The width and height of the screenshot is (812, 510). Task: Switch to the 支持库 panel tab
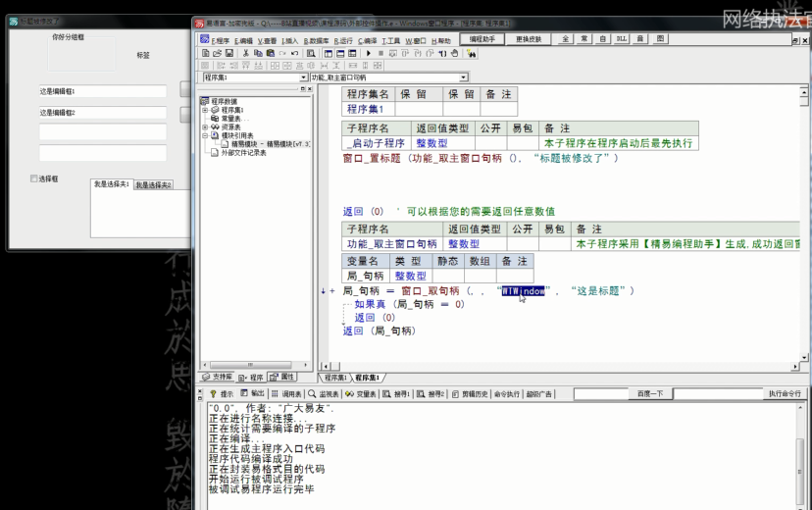(217, 377)
